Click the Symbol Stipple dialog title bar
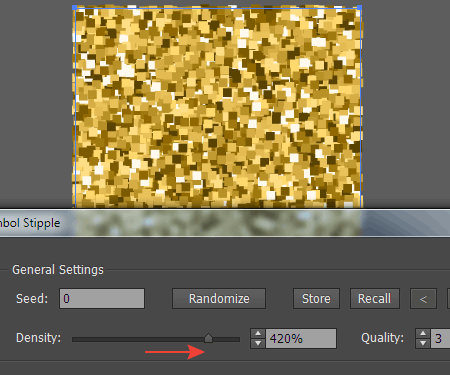This screenshot has height=375, width=450. pyautogui.click(x=225, y=223)
